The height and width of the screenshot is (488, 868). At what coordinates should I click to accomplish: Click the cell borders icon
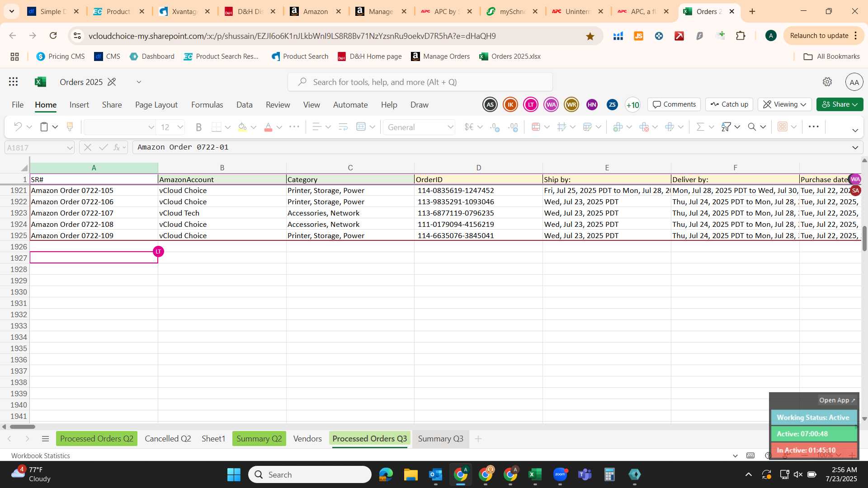pyautogui.click(x=217, y=127)
